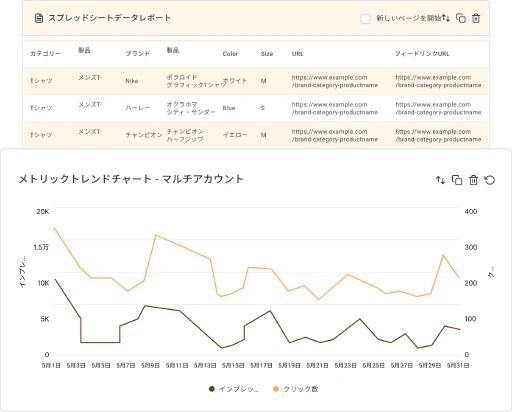Toggle the クリック数 legend series

click(295, 389)
